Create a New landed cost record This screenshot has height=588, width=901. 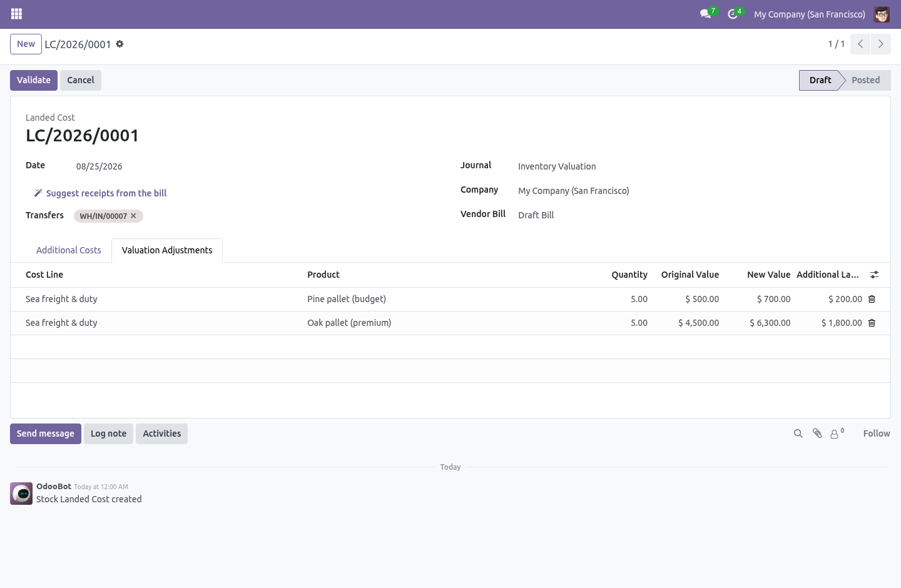tap(26, 44)
